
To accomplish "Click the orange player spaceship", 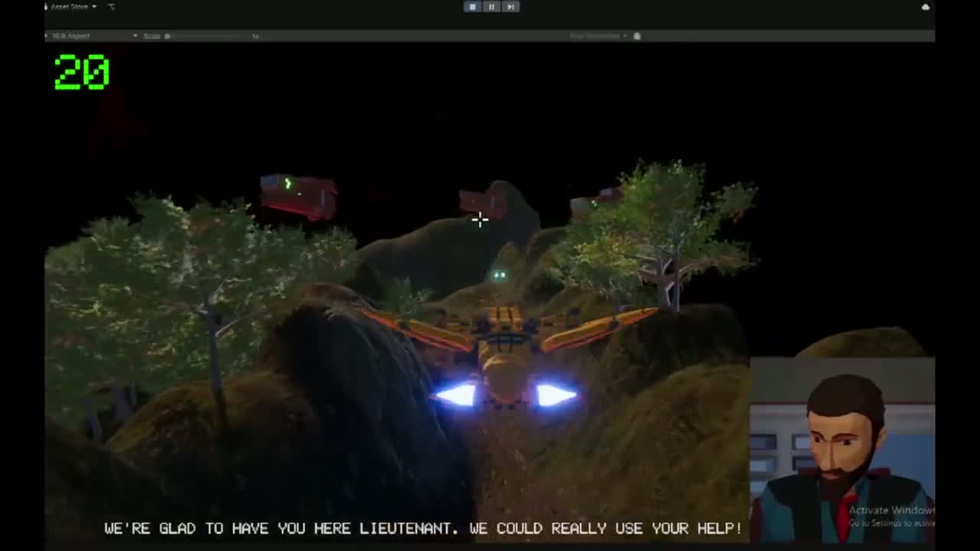I will tap(508, 354).
